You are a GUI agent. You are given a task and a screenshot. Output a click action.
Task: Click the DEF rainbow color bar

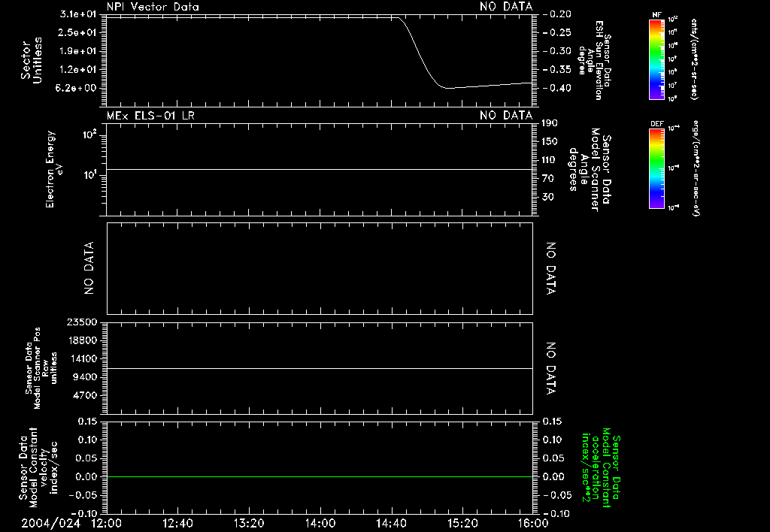(656, 168)
